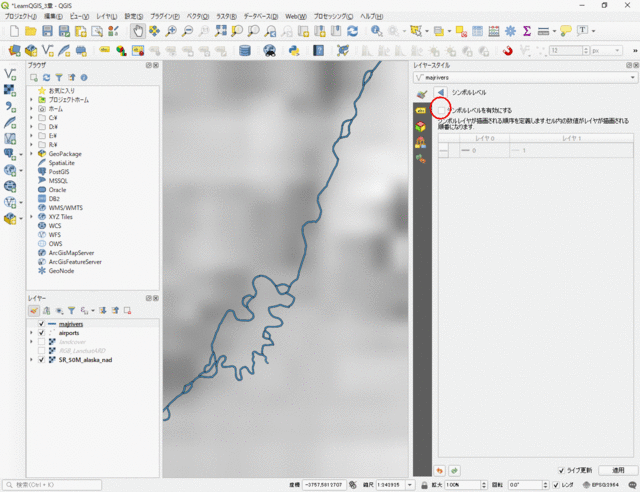This screenshot has height=492, width=640.
Task: Click the locator search field
Action: click(52, 485)
